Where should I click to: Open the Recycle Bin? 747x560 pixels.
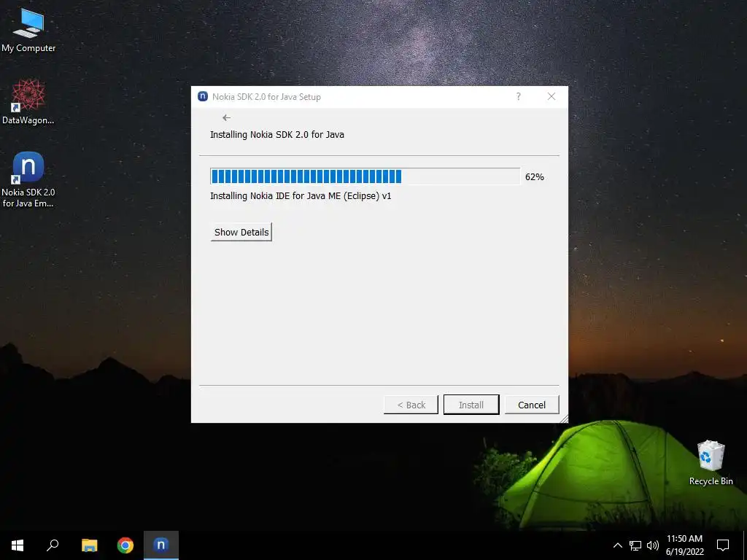[711, 462]
